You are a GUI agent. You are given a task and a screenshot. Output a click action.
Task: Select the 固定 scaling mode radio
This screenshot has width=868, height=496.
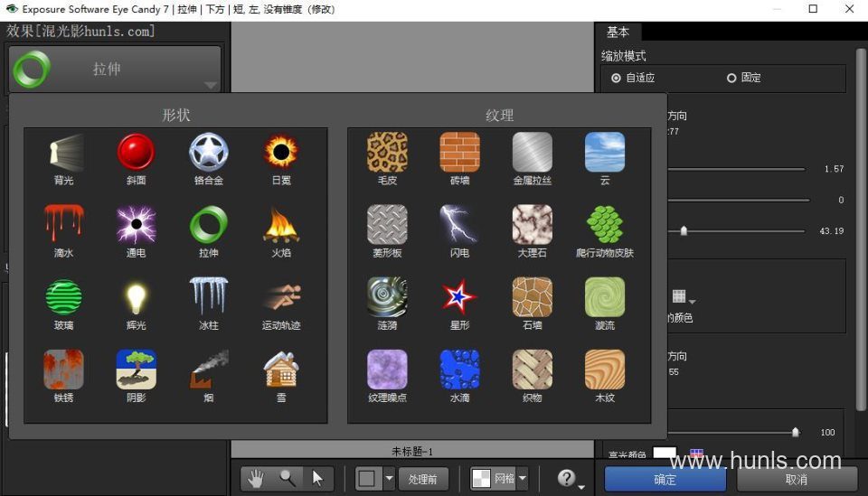731,78
